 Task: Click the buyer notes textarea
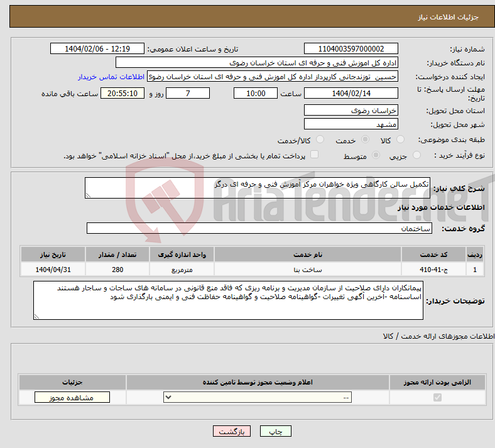tap(228, 300)
